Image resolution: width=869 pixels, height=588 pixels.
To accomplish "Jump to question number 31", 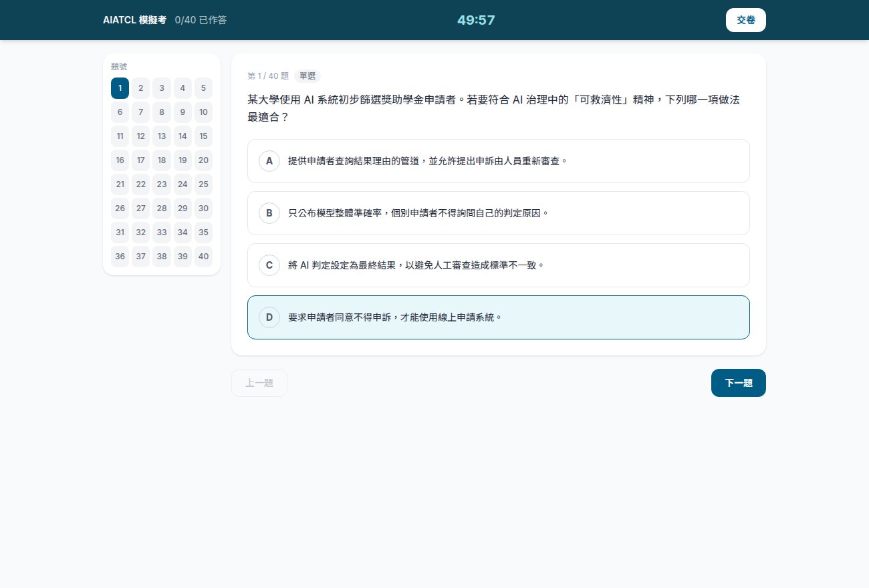I will (x=120, y=233).
